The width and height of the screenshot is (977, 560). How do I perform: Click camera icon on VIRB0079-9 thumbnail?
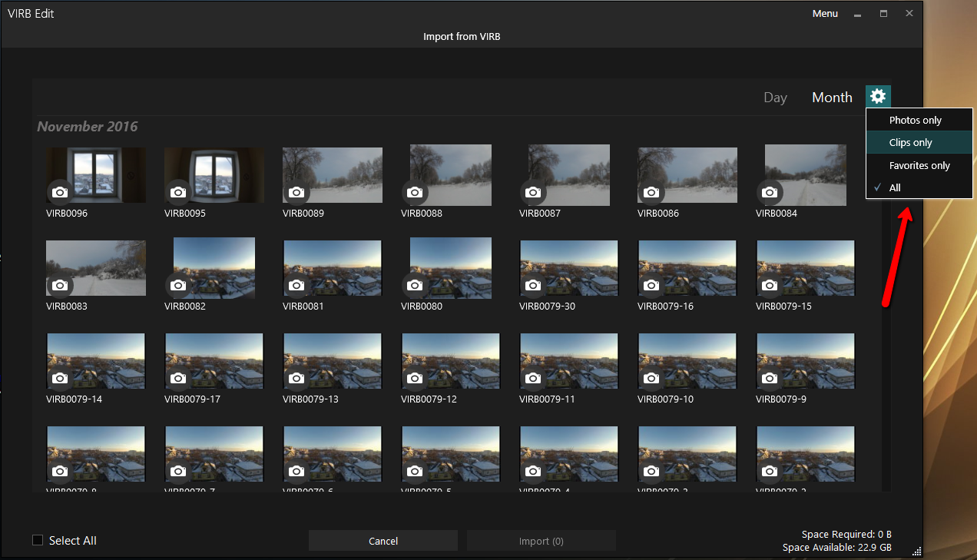tap(770, 378)
